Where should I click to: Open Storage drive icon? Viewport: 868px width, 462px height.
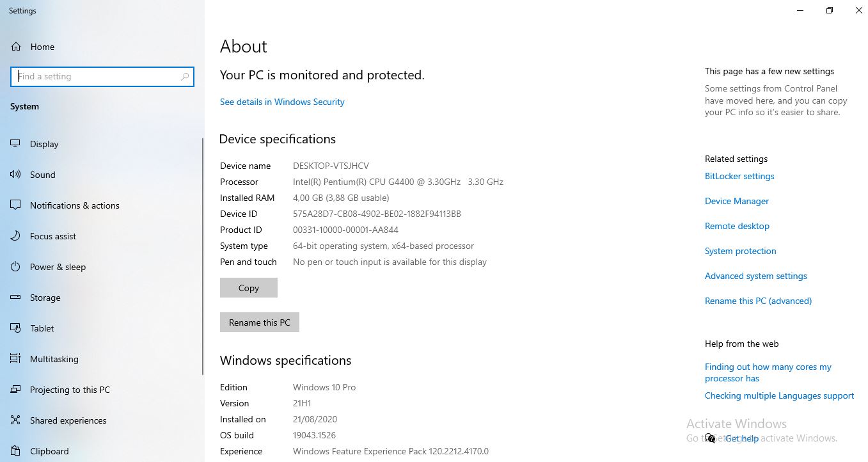(16, 298)
